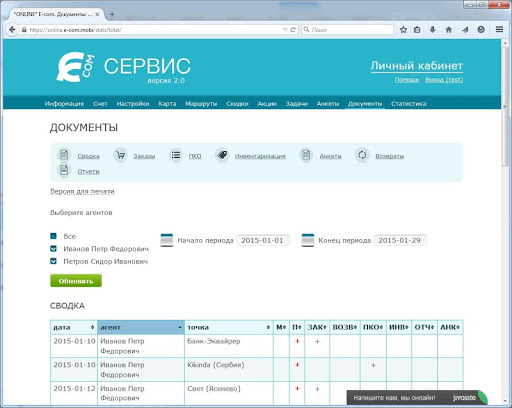Open the Заказы shopping cart icon
Image resolution: width=512 pixels, height=408 pixels.
click(120, 155)
